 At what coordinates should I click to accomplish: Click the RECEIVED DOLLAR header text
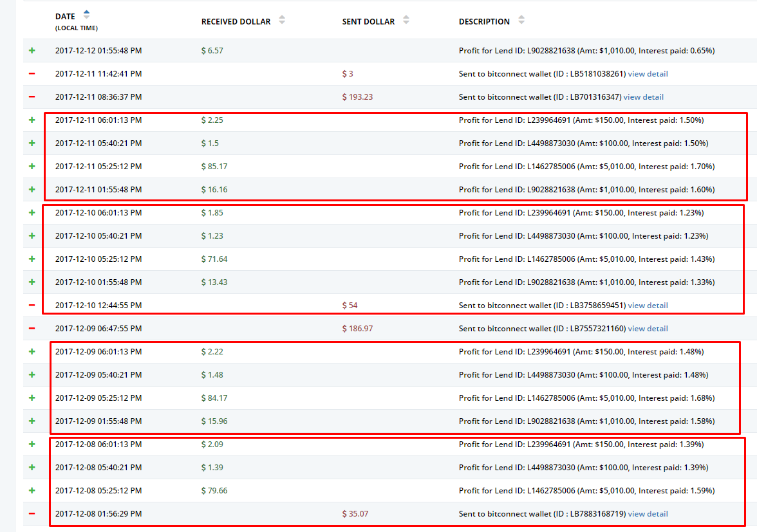[x=236, y=22]
